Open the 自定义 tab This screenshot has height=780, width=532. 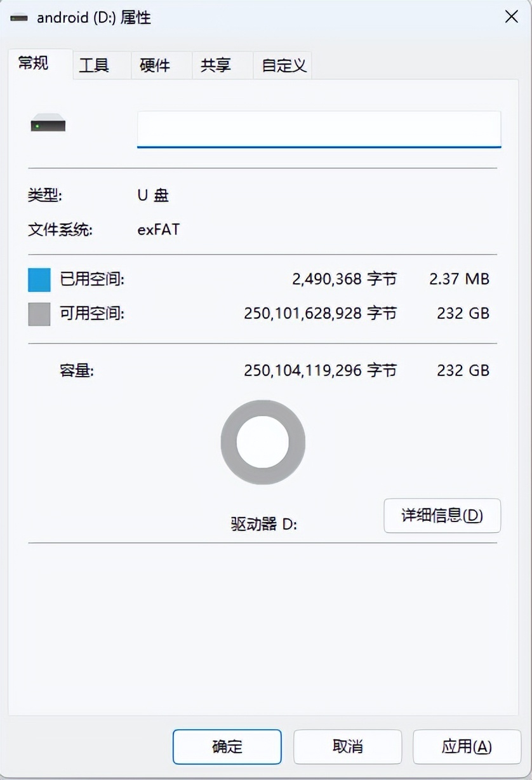pos(284,65)
